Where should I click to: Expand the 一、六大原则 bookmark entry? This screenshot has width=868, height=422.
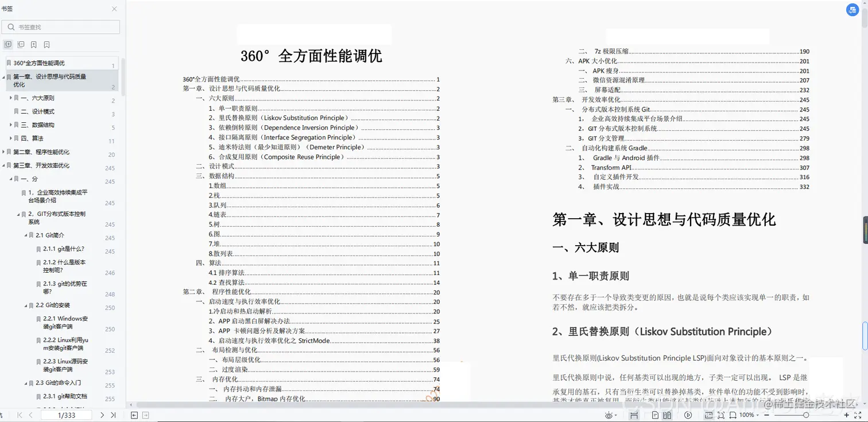11,98
